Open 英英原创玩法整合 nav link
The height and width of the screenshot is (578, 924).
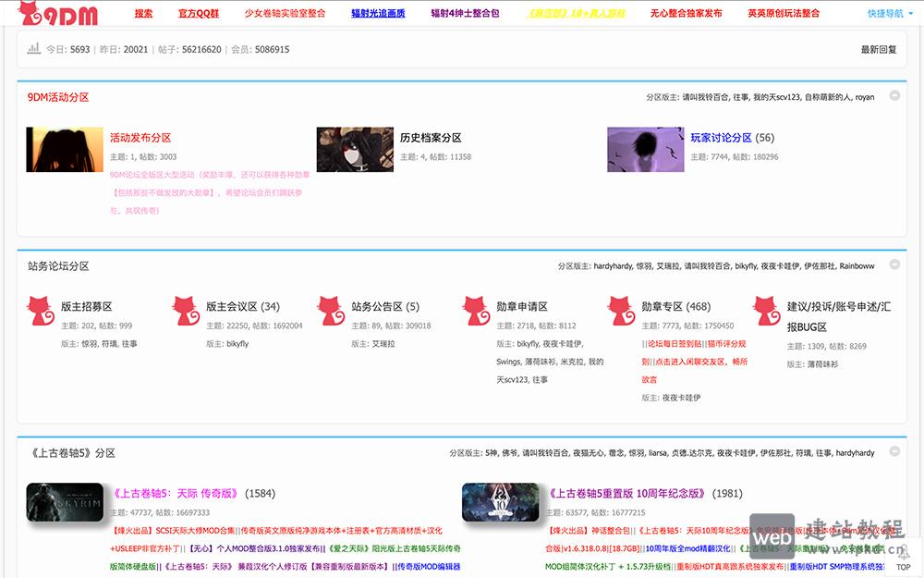pyautogui.click(x=784, y=13)
